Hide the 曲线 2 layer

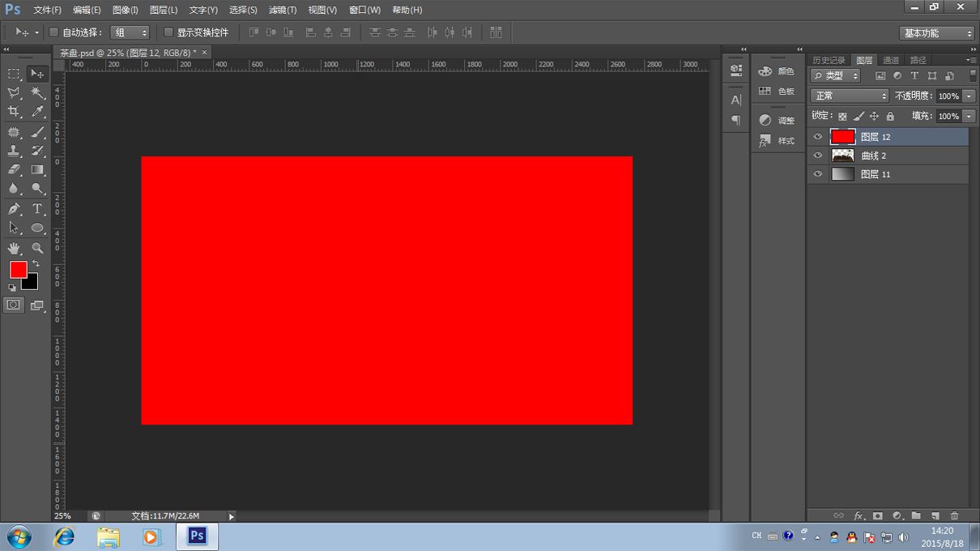pos(818,156)
